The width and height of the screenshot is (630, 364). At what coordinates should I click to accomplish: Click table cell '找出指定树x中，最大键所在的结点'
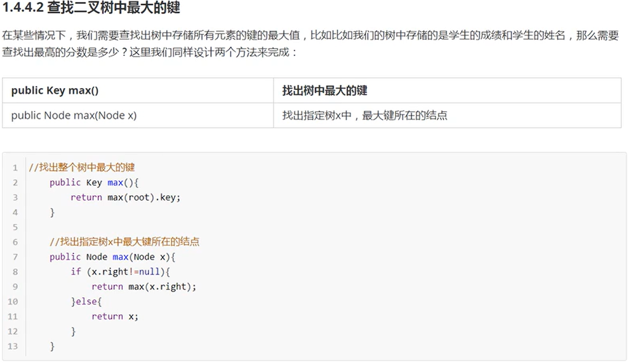[447, 115]
